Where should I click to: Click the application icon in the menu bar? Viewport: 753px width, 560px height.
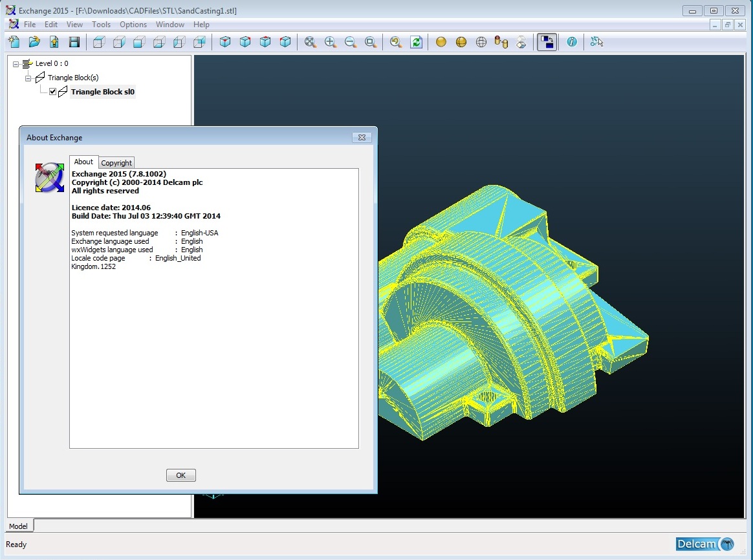pos(14,24)
